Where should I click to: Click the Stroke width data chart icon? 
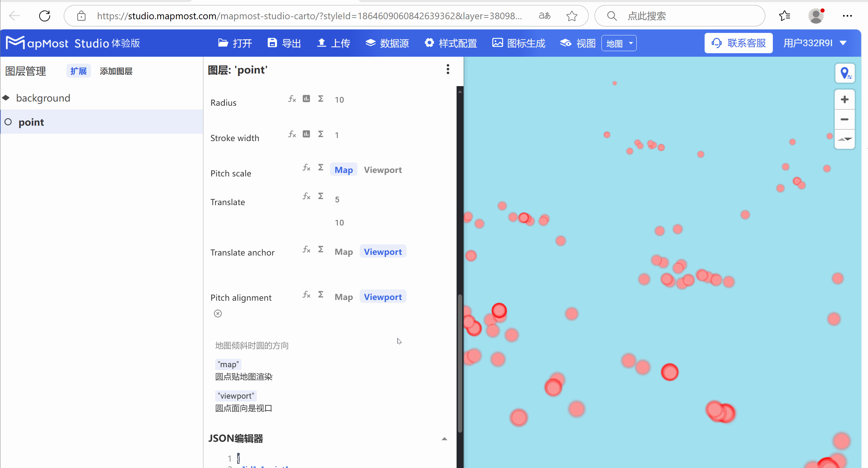pos(306,134)
